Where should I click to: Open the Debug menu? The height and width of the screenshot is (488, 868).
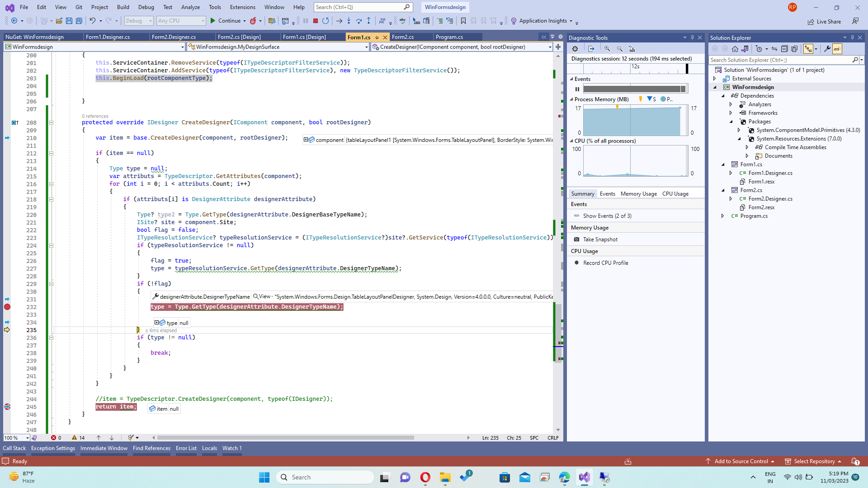coord(146,7)
